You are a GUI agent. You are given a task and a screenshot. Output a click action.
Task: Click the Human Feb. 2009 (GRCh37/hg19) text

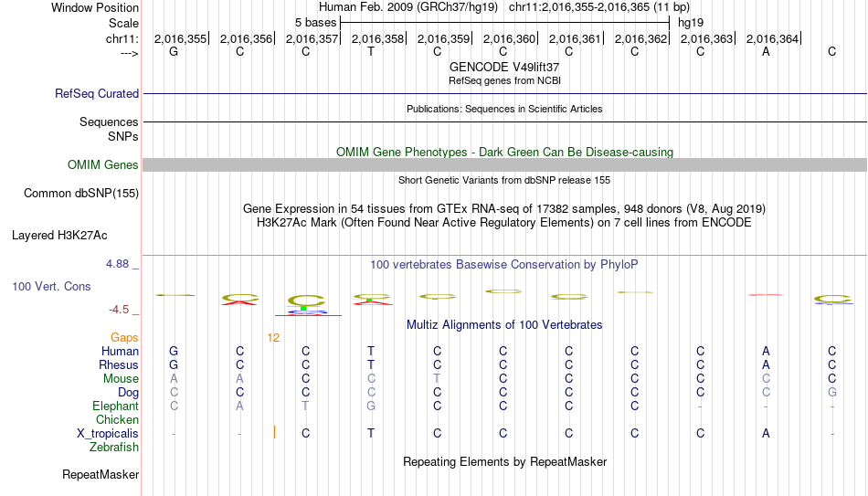tap(408, 7)
